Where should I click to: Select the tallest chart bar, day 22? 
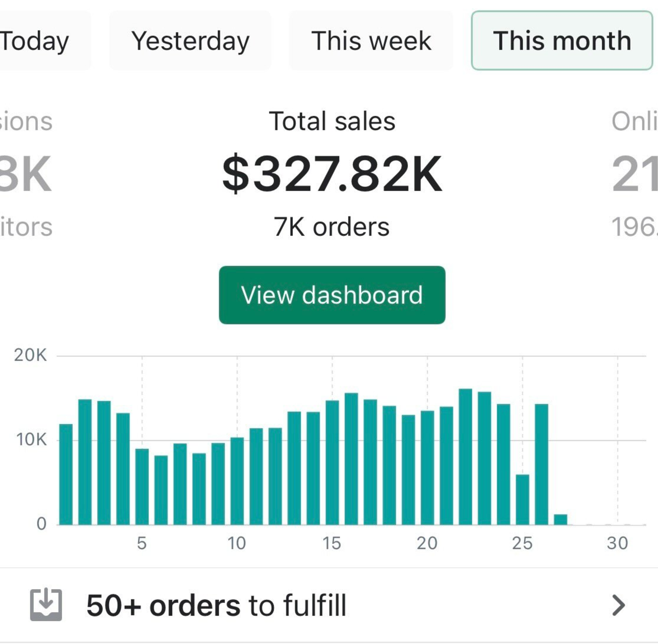[x=465, y=457]
